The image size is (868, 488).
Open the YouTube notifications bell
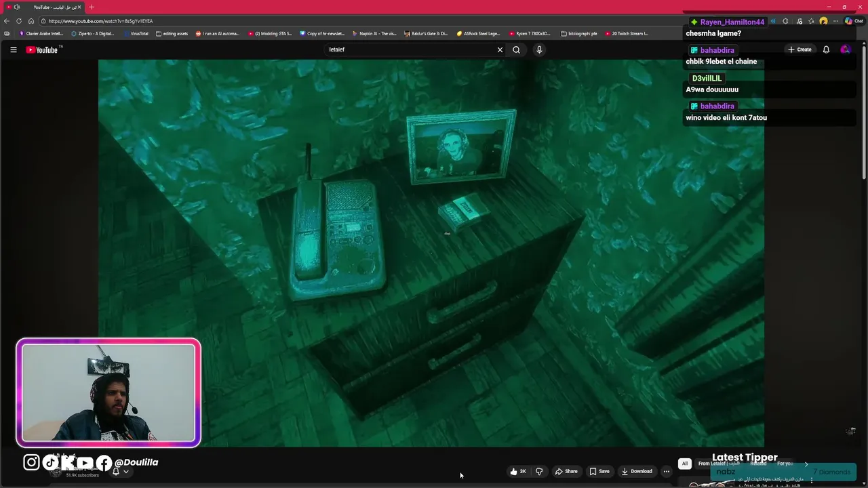(826, 49)
